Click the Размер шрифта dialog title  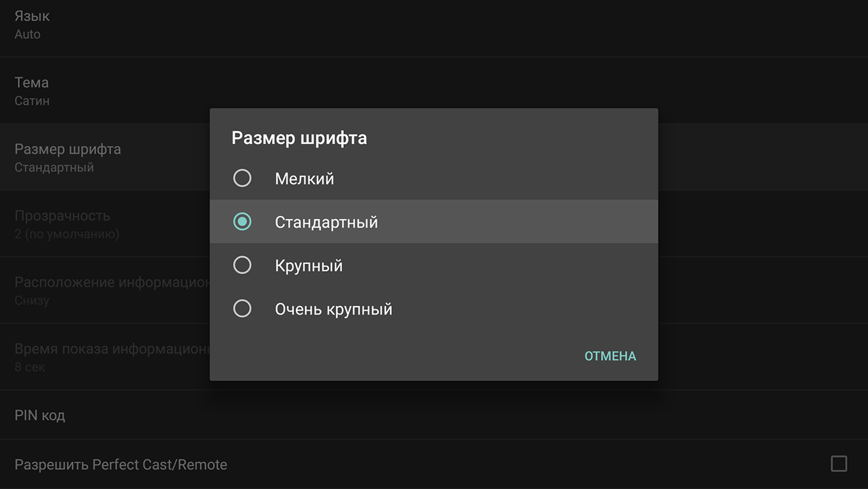coord(299,139)
